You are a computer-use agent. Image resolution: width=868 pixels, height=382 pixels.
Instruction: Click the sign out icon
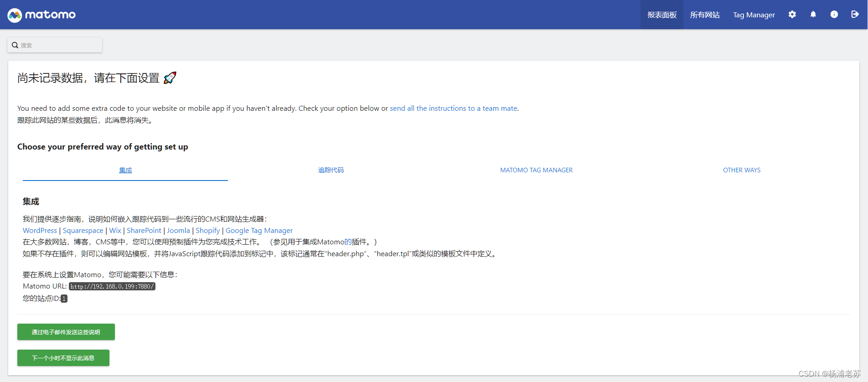click(855, 15)
